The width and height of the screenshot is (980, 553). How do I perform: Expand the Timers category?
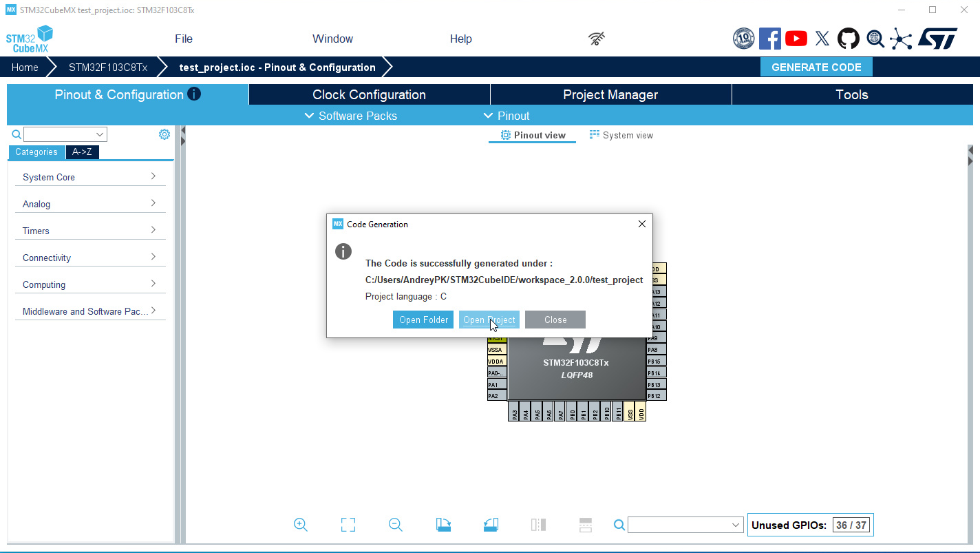90,231
